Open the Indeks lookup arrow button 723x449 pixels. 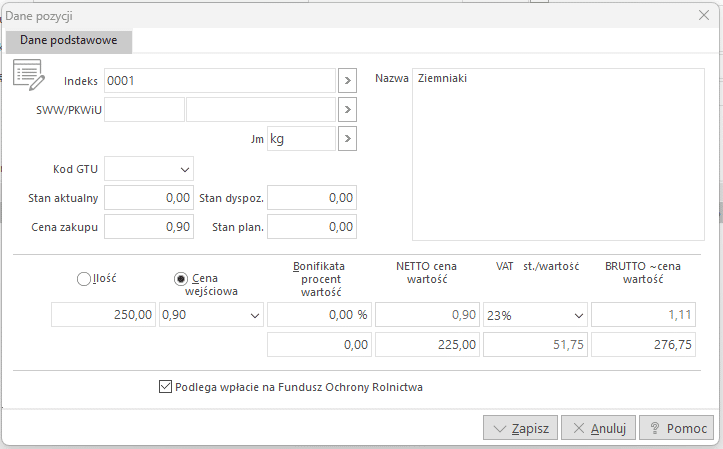click(347, 80)
